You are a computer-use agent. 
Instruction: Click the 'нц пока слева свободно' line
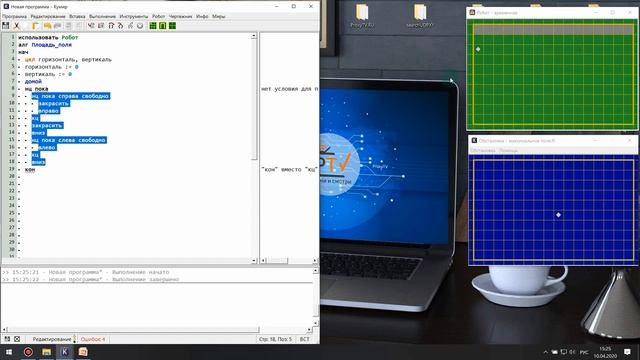tap(69, 140)
